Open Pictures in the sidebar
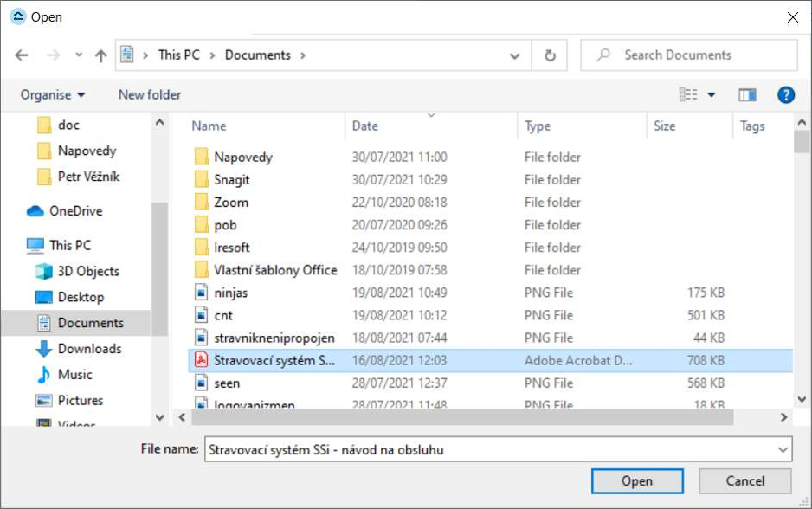The image size is (812, 509). [70, 400]
